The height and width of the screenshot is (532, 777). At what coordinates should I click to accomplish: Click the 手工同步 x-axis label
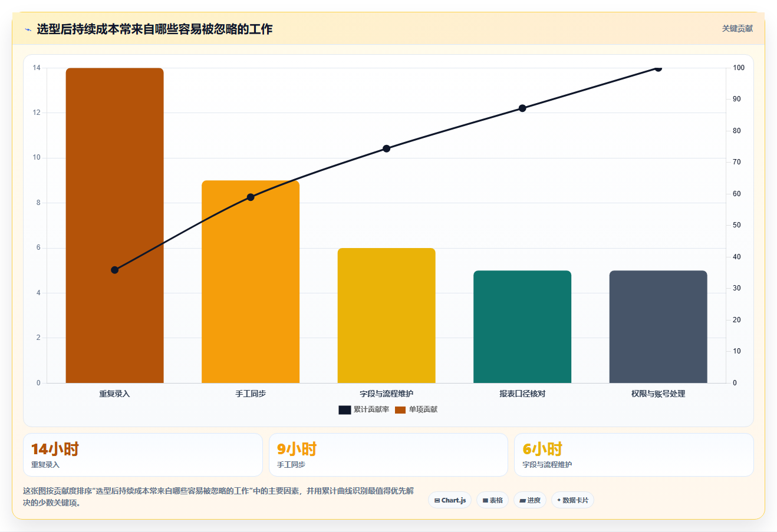(251, 394)
